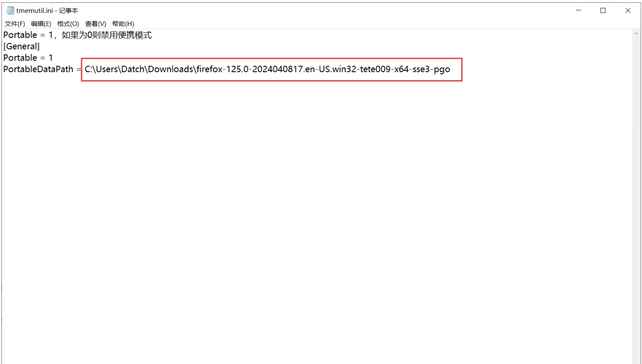Click the first comment line about 便携模式
This screenshot has width=642, height=364.
tap(77, 35)
